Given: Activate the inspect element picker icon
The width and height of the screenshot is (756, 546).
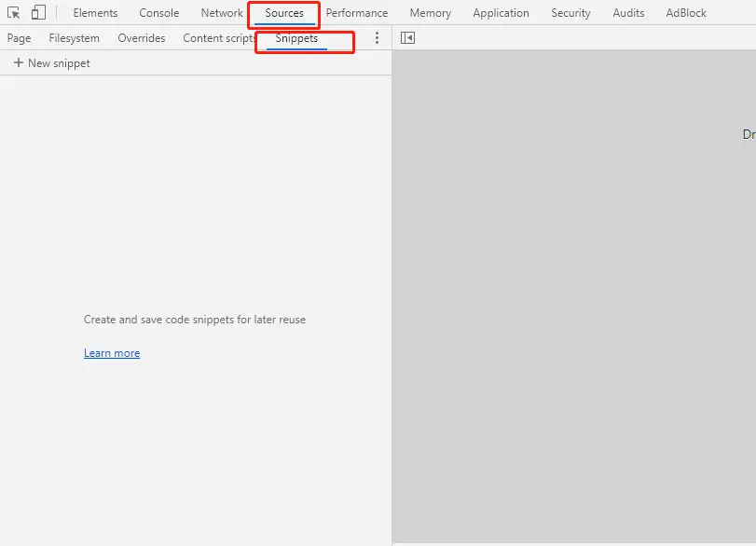Looking at the screenshot, I should 14,13.
